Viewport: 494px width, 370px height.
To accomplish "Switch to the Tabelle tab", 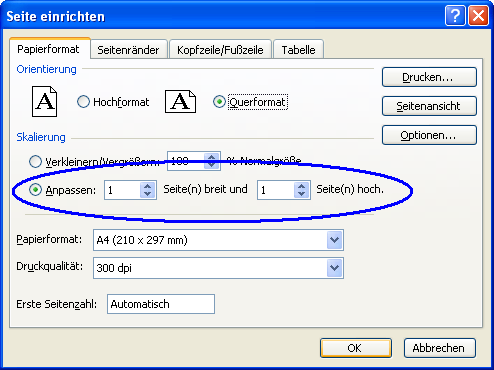I will click(x=298, y=49).
